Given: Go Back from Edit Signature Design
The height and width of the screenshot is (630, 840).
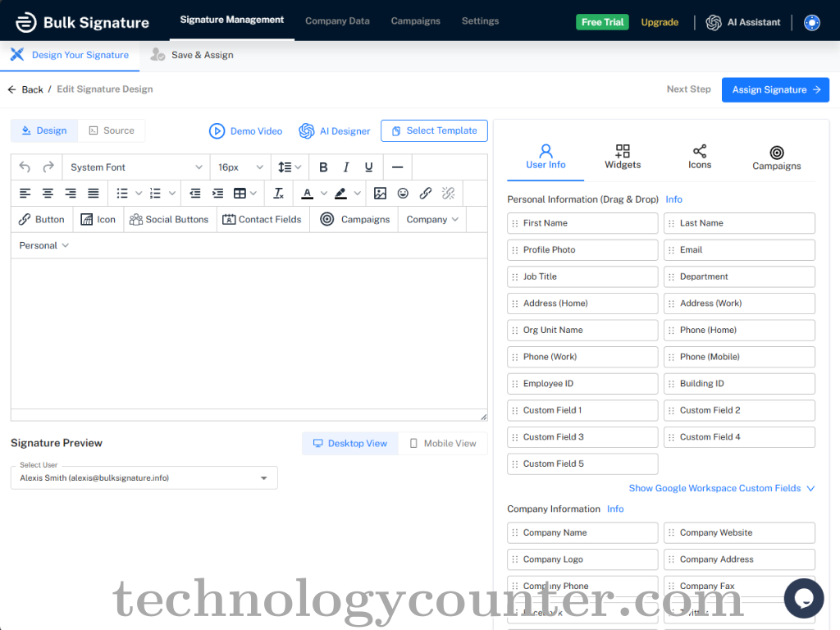Looking at the screenshot, I should [25, 89].
